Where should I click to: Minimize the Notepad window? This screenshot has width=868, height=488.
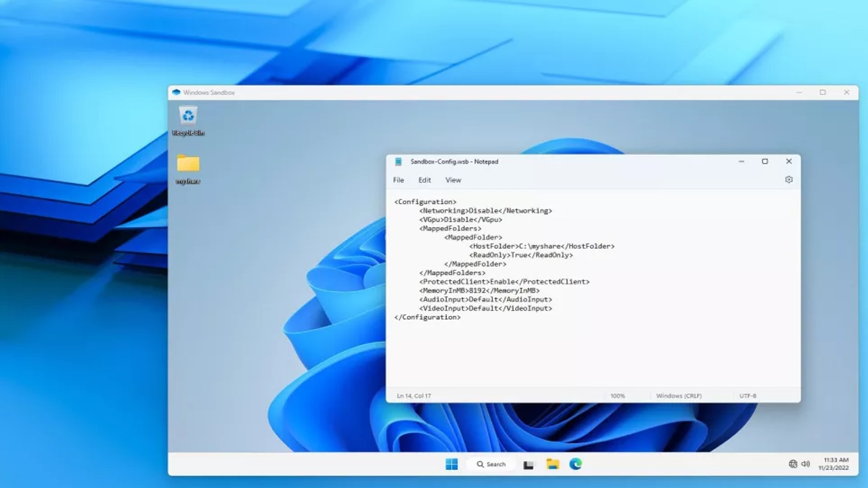tap(741, 162)
